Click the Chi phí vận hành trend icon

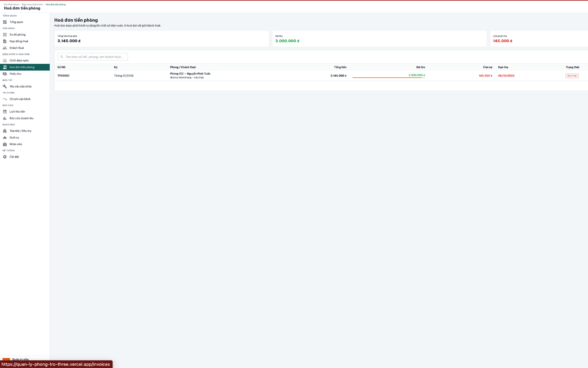tap(5, 99)
